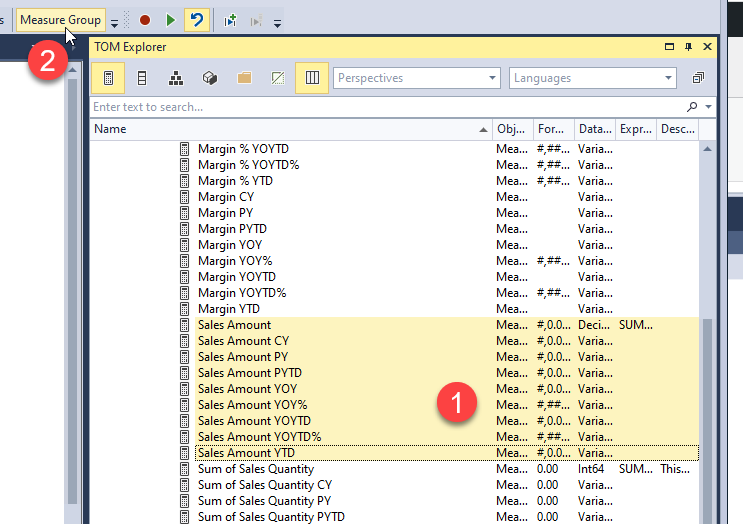Click the Measure Group toolbar button
This screenshot has width=743, height=524.
pos(60,19)
